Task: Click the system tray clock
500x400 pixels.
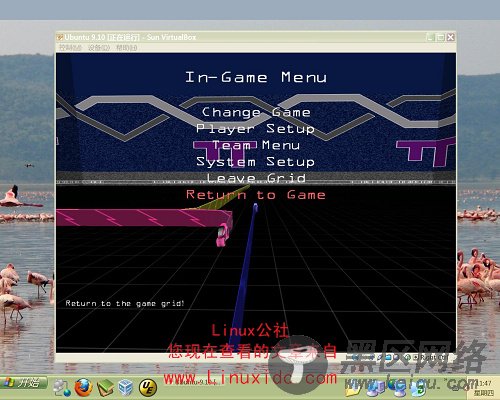Action: (x=484, y=388)
